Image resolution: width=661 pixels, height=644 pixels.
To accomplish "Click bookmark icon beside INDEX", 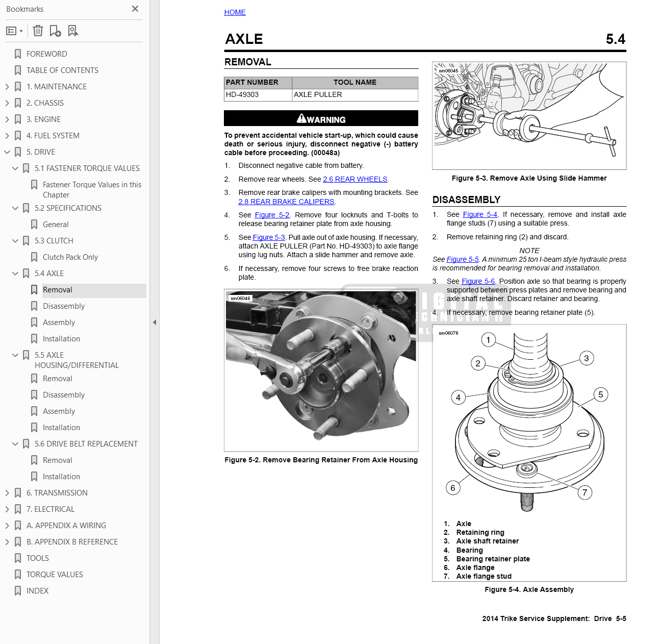I will point(18,591).
